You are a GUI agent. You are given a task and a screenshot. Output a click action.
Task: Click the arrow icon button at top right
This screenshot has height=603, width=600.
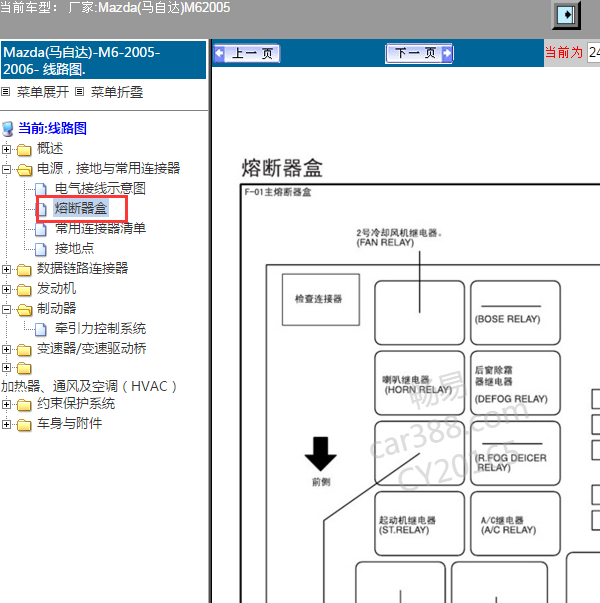(567, 15)
